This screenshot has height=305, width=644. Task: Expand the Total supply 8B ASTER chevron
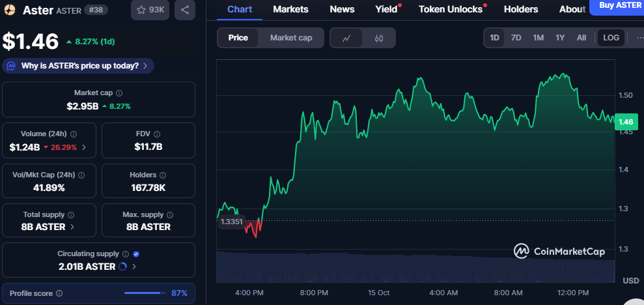(72, 227)
